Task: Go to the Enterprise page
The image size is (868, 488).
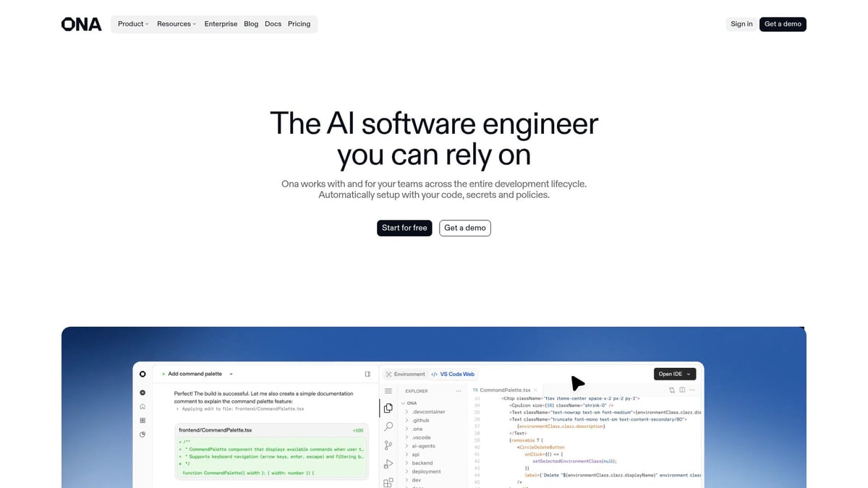Action: point(221,24)
